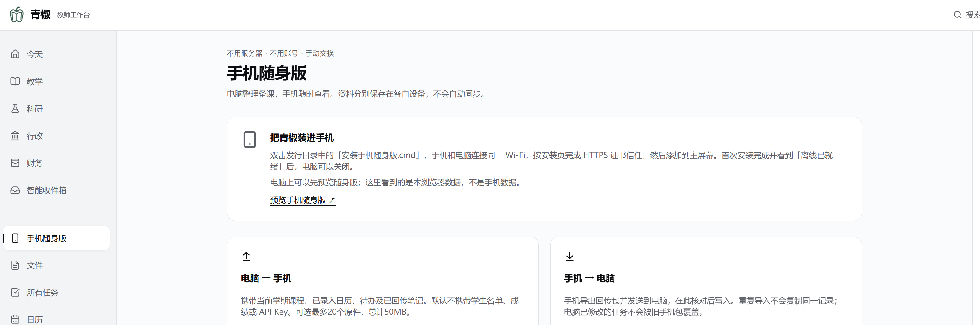Open the 今天 home icon in sidebar
This screenshot has height=325, width=980.
15,54
